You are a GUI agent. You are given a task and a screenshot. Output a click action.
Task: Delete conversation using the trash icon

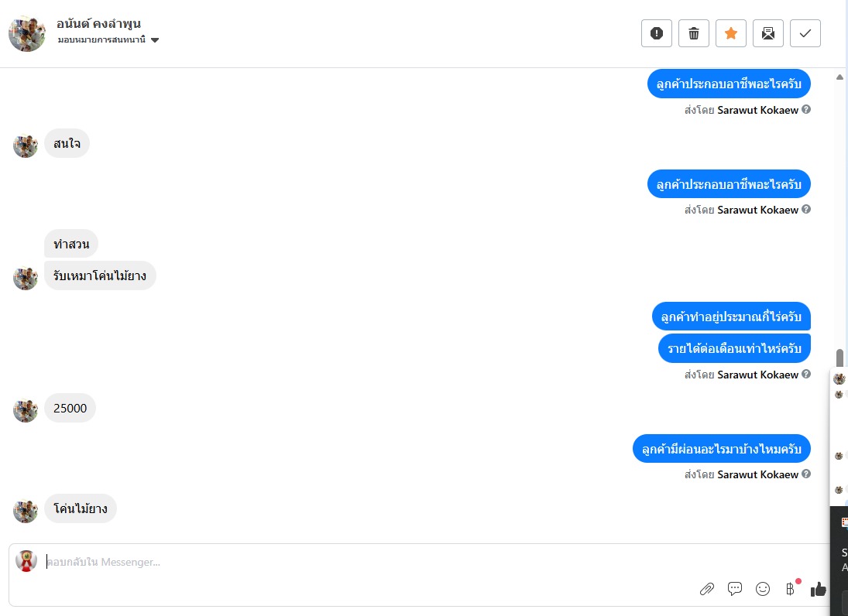coord(694,33)
